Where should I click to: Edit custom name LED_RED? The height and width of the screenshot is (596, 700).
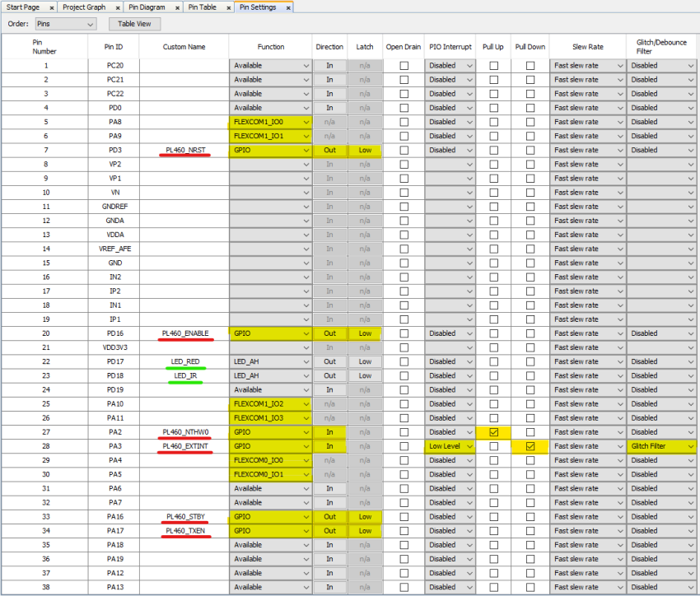coord(184,361)
